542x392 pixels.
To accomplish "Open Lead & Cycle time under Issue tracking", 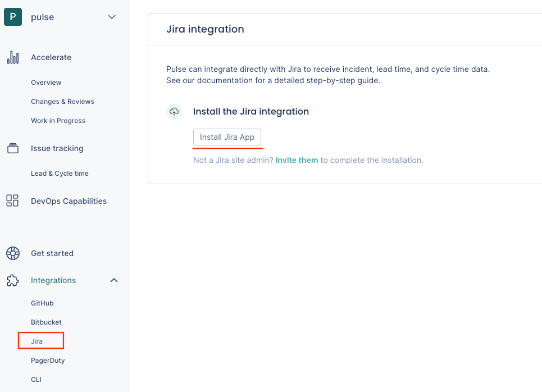I will point(60,173).
